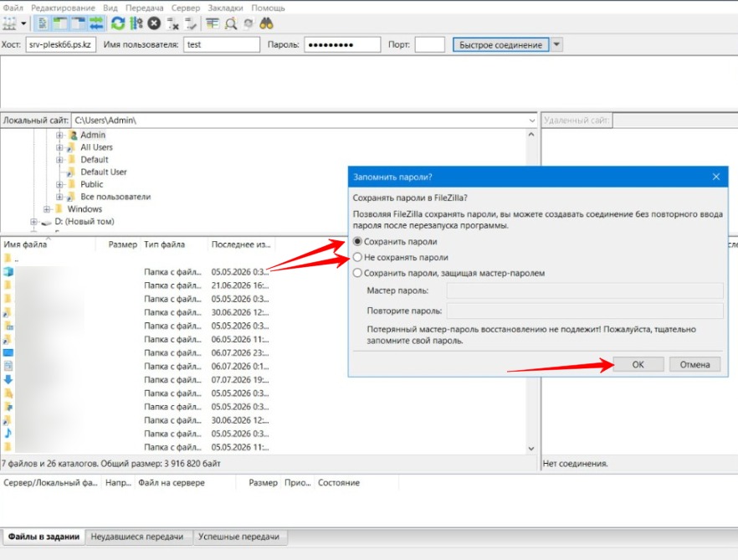738x560 pixels.
Task: Select 'Сохранить пароли, защищая мастер-паролем' option
Action: (357, 273)
